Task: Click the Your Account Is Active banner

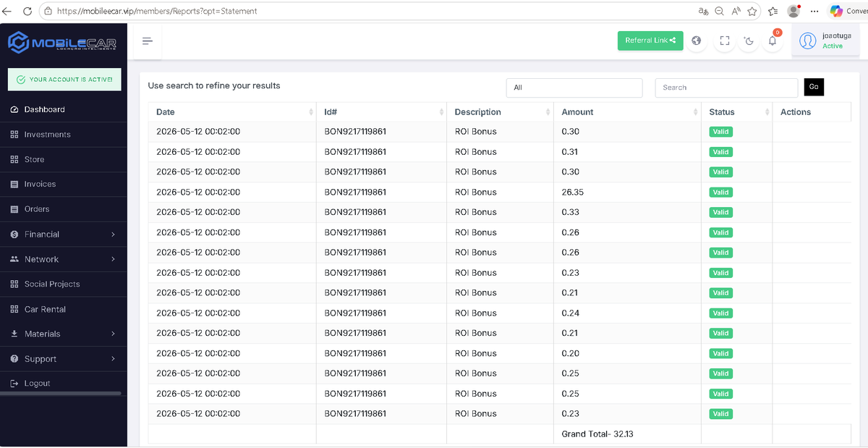Action: [x=64, y=80]
